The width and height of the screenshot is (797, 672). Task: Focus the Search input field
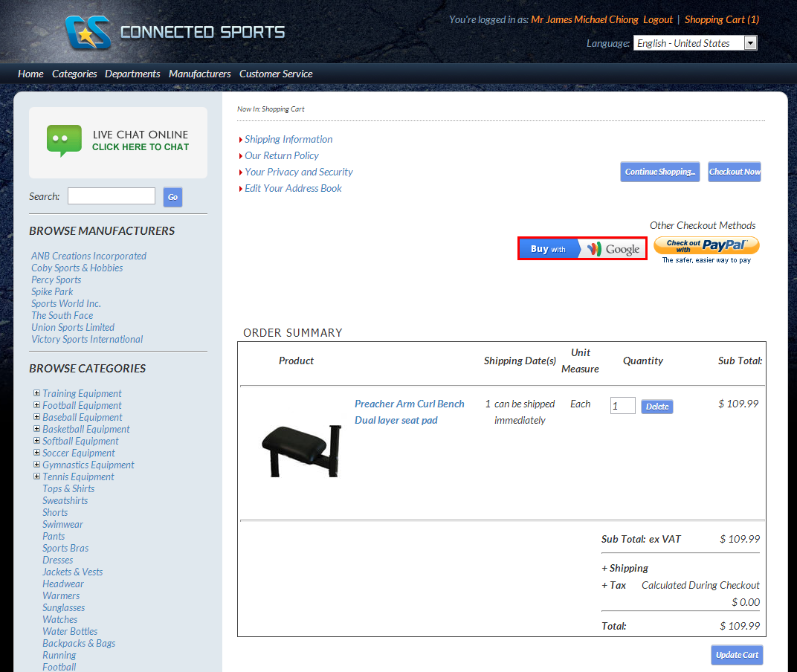[112, 196]
